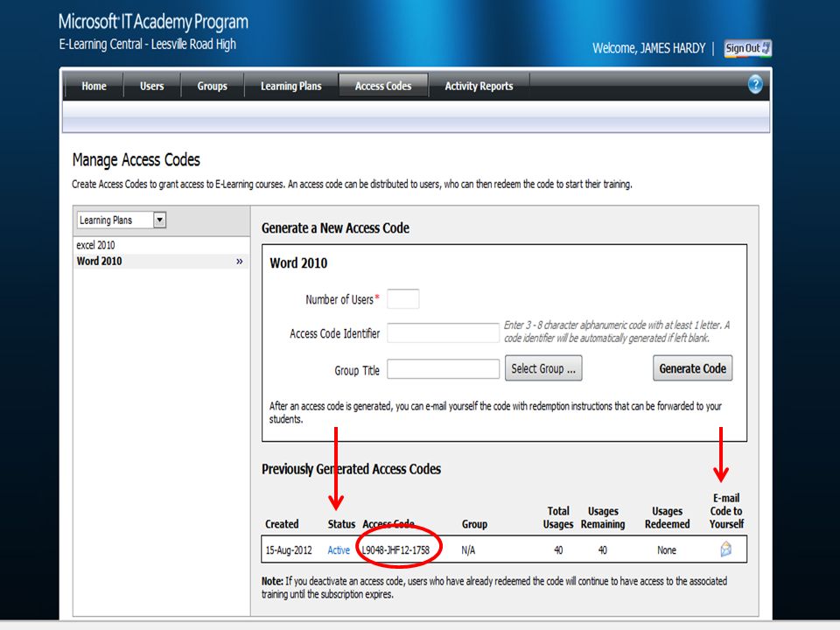Click the Active status link
The width and height of the screenshot is (840, 630).
click(339, 550)
